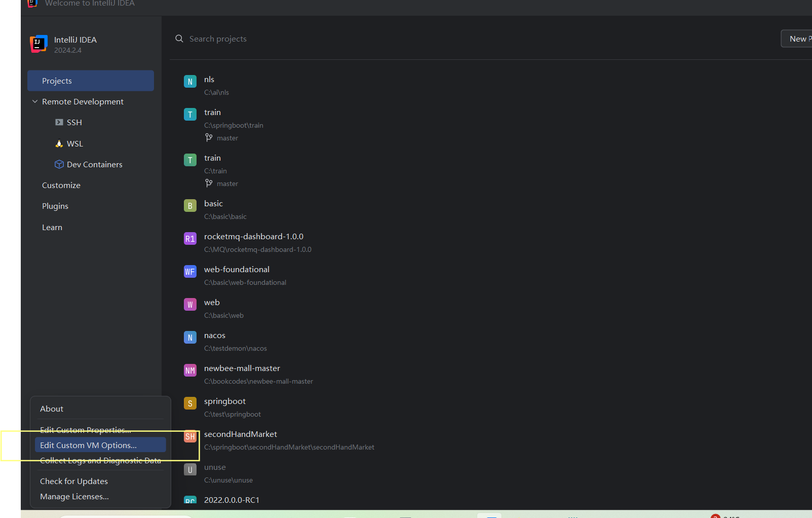This screenshot has height=518, width=812.
Task: Click the U icon of unuse project
Action: (190, 469)
